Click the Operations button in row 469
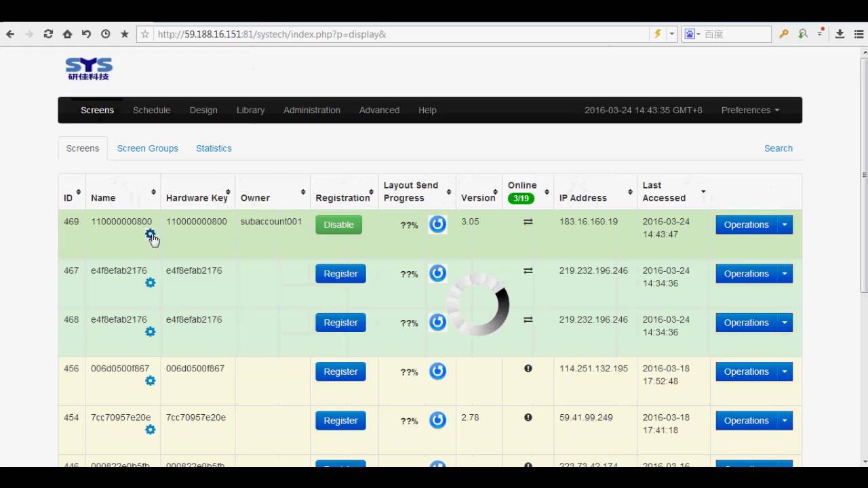This screenshot has width=868, height=488. click(746, 224)
